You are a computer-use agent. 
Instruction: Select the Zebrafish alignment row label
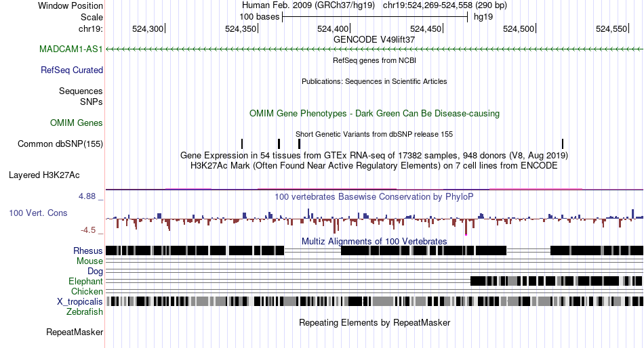pyautogui.click(x=85, y=311)
